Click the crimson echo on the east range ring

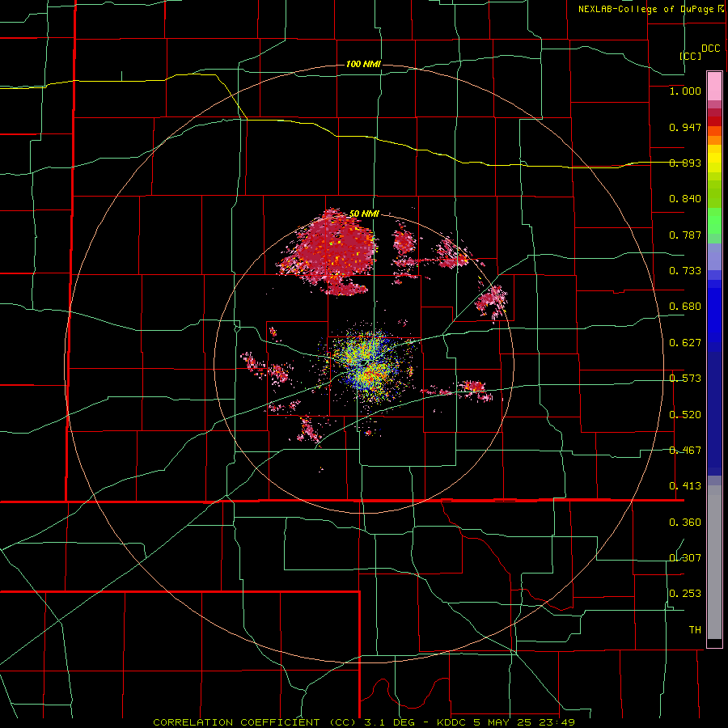click(492, 302)
